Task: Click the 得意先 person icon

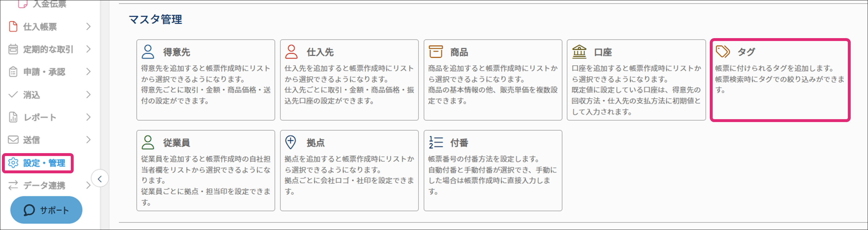Action: point(148,52)
